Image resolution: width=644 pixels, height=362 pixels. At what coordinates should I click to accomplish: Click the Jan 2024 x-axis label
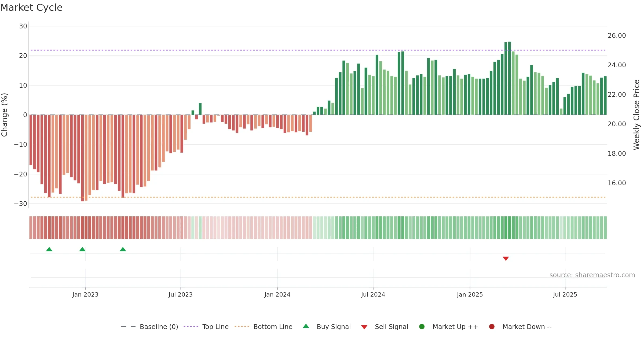[x=277, y=294]
